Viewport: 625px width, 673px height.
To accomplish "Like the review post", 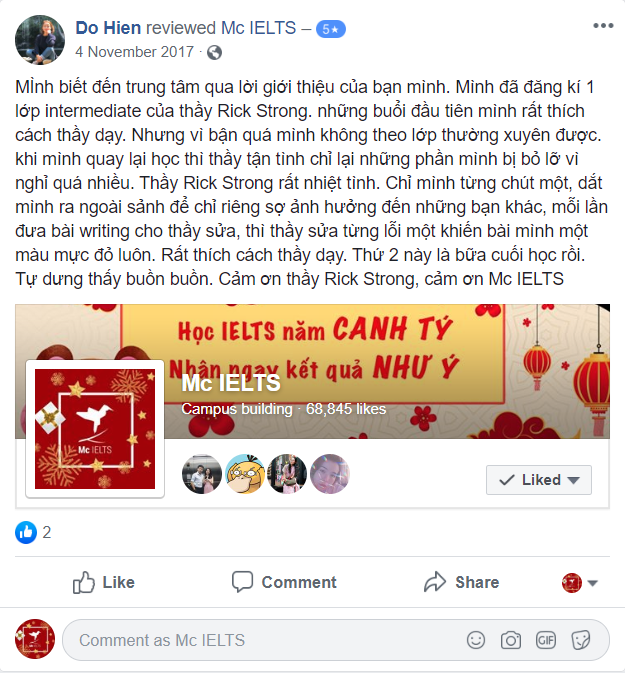I will pos(103,582).
